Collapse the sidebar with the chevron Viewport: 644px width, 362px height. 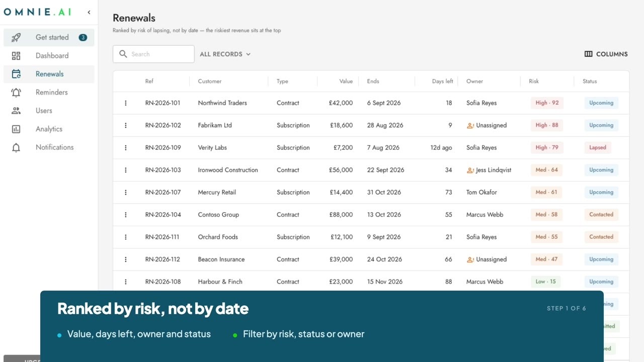89,12
